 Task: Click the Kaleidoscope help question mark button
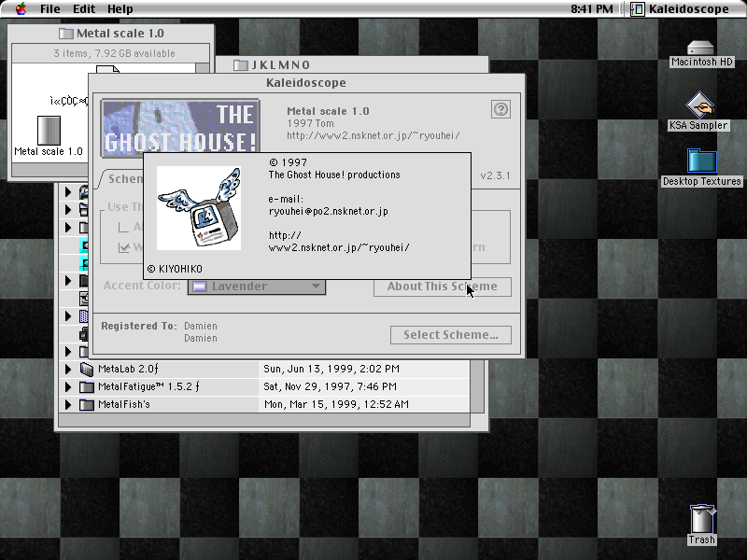coord(500,109)
